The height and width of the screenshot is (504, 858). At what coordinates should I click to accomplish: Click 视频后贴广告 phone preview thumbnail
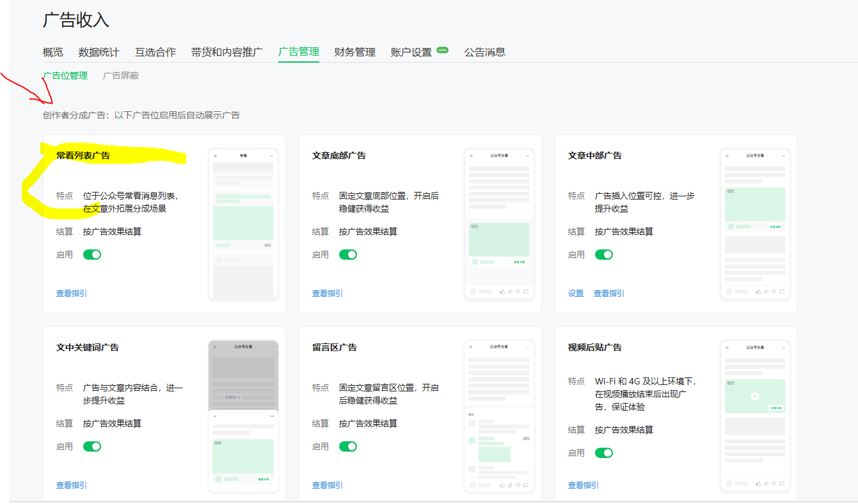[x=755, y=416]
